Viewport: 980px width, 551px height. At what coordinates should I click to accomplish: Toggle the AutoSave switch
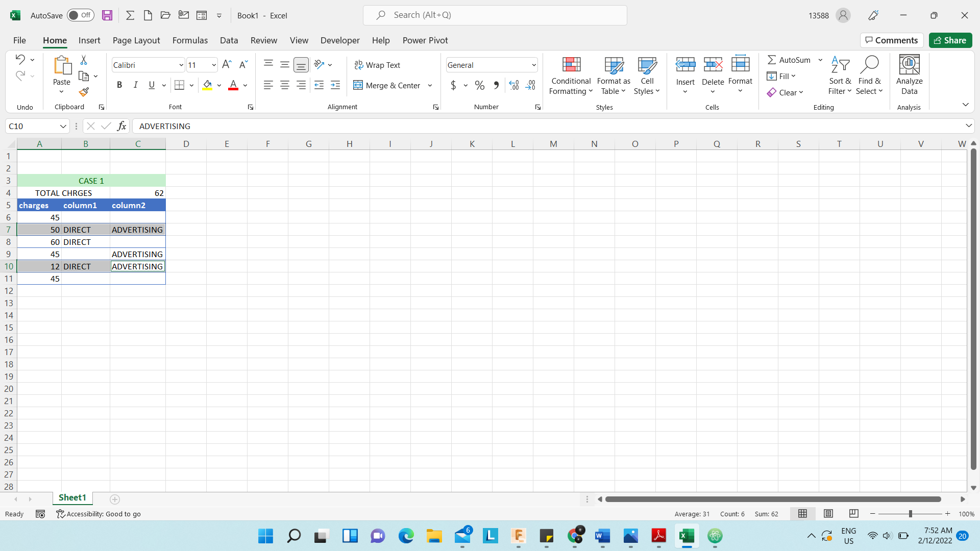click(x=80, y=15)
